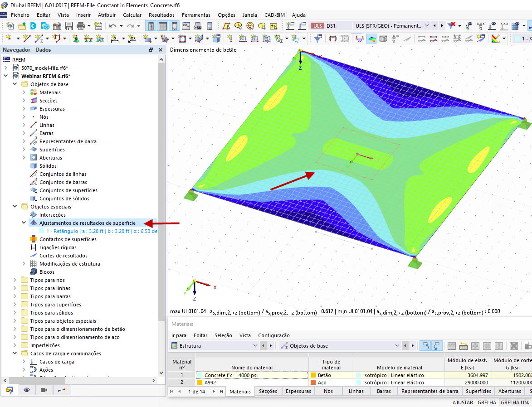
Task: Collapse Casos de carga e combinações folder
Action: pos(15,354)
